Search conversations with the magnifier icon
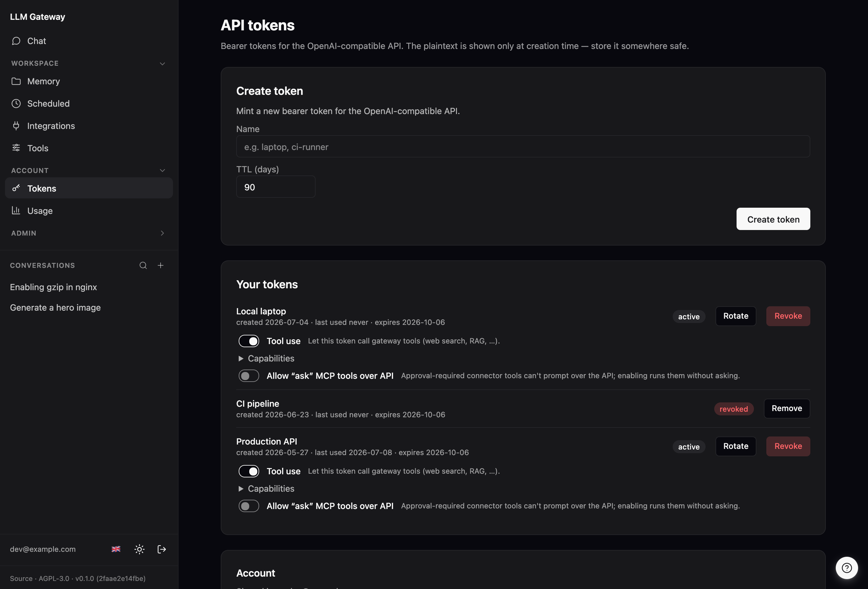Viewport: 868px width, 589px height. pos(143,265)
